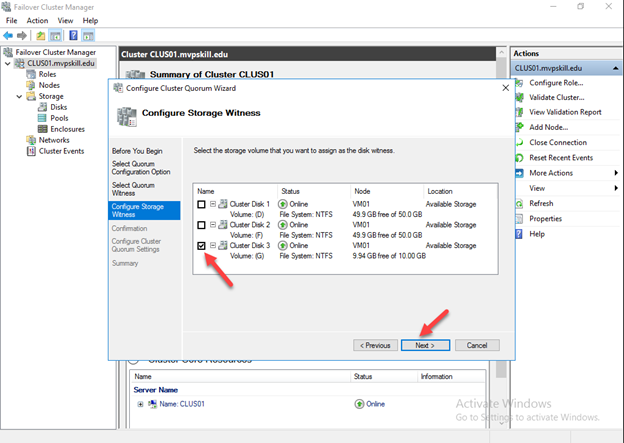Expand the Name: CLUS01 server resource
This screenshot has height=443, width=624.
pyautogui.click(x=140, y=404)
